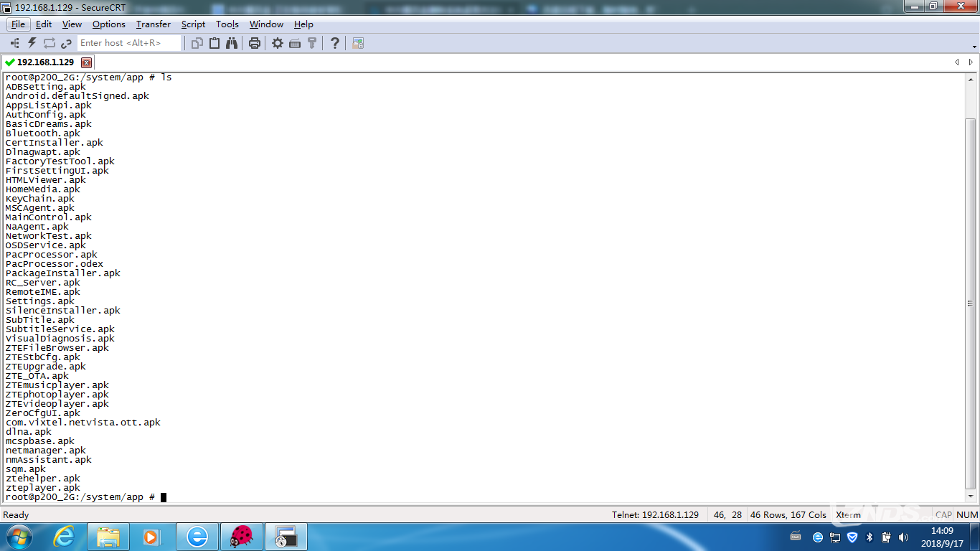Open Public Key Assistant key icon
This screenshot has height=551, width=980.
(x=312, y=43)
